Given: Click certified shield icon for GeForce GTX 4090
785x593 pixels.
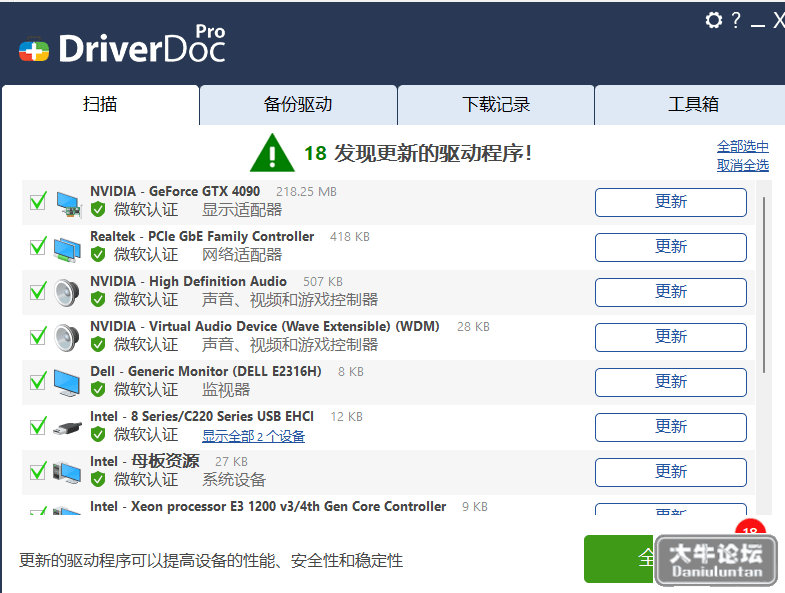Looking at the screenshot, I should click(x=98, y=209).
